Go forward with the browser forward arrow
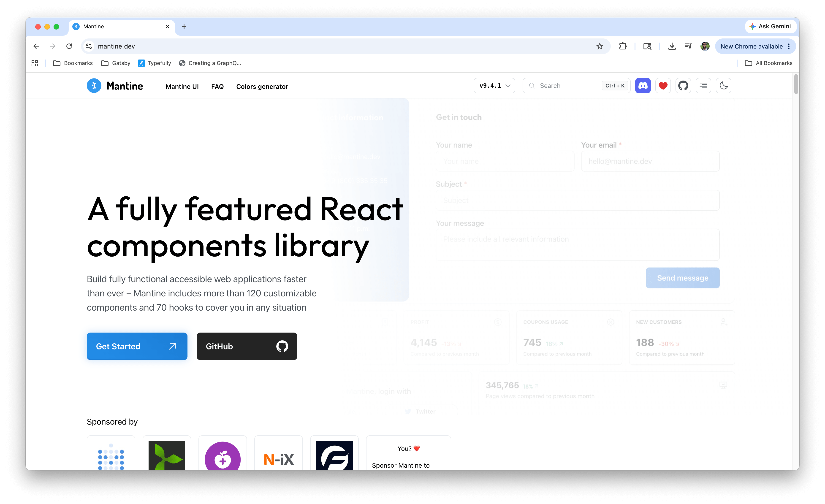 [x=53, y=46]
